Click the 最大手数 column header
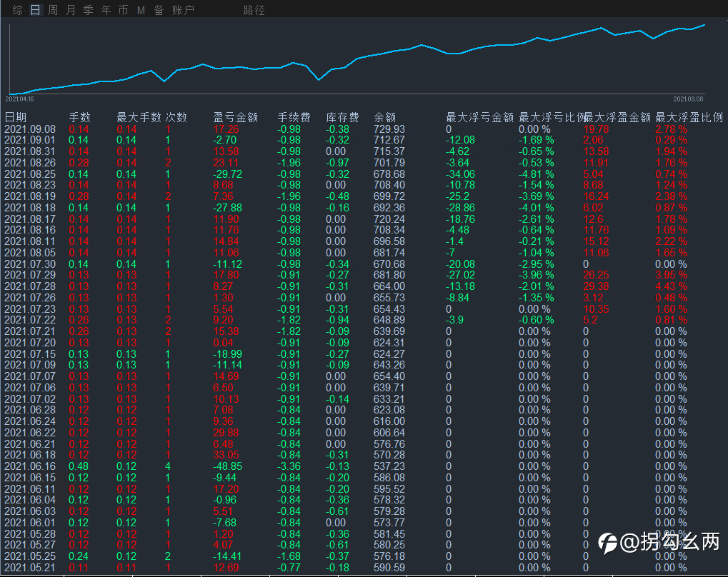Viewport: 728px width, 577px height. coord(139,117)
